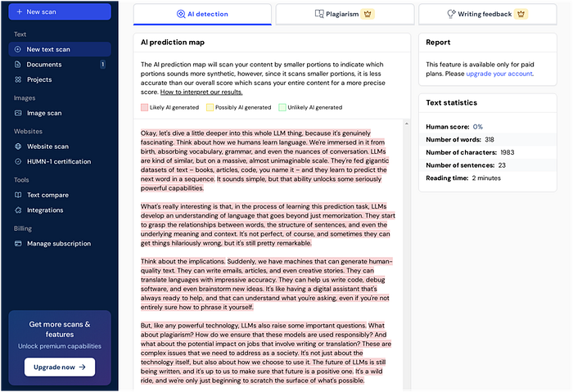Click the Manage subscription card icon
Viewport: 573px width, 392px height.
tap(18, 243)
